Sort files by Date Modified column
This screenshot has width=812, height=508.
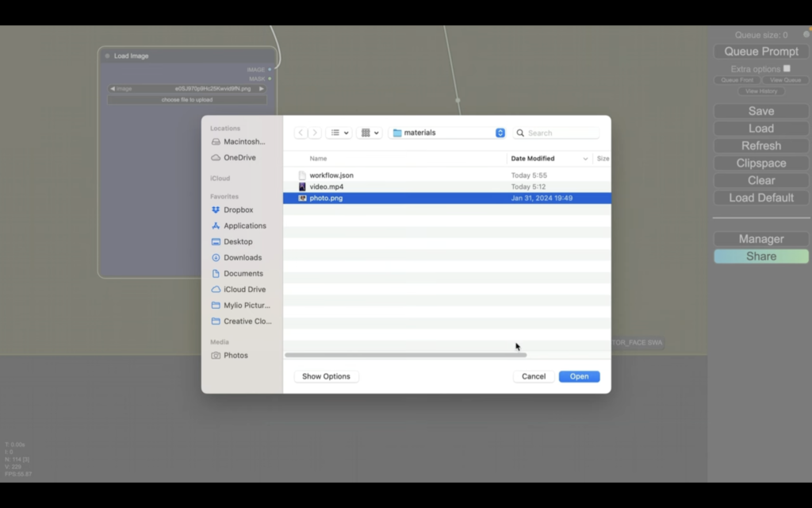tap(547, 159)
